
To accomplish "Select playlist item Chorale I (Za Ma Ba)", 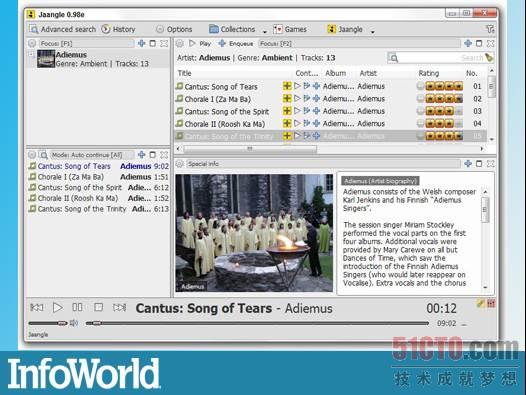I will (x=98, y=177).
